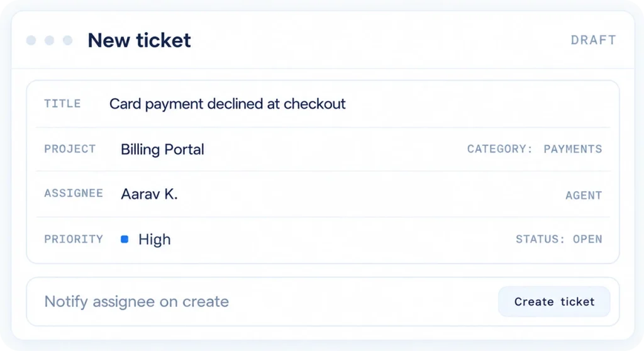Viewport: 644px width, 351px height.
Task: Toggle Notify assignee on create
Action: coord(136,302)
